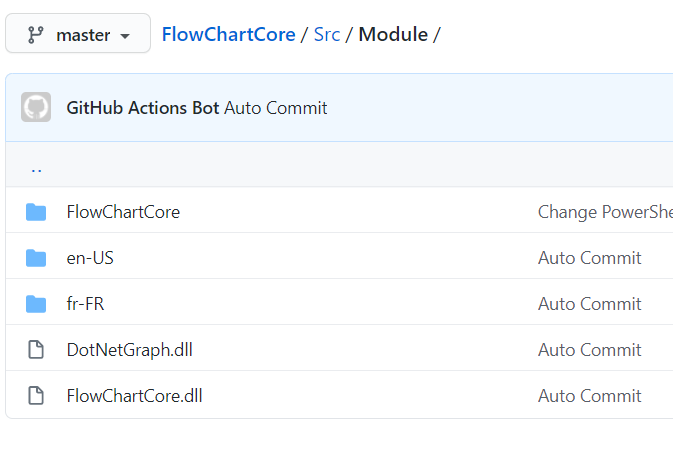This screenshot has width=673, height=449.
Task: Navigate to FlowChartCore repository root link
Action: coord(228,34)
